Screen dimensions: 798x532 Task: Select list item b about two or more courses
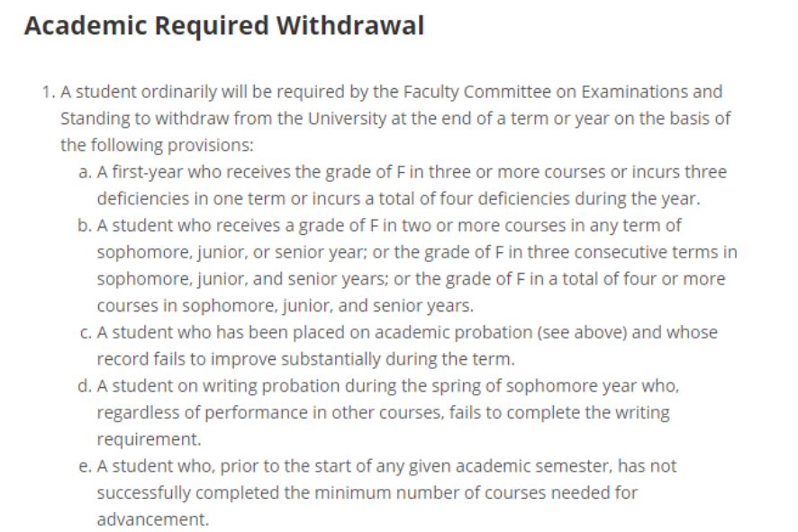tap(388, 225)
